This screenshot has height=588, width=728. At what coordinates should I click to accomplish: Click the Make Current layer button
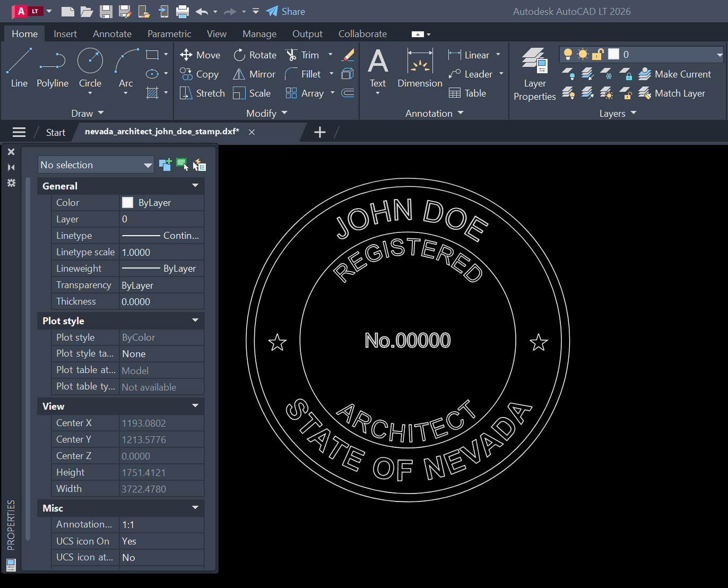click(674, 74)
